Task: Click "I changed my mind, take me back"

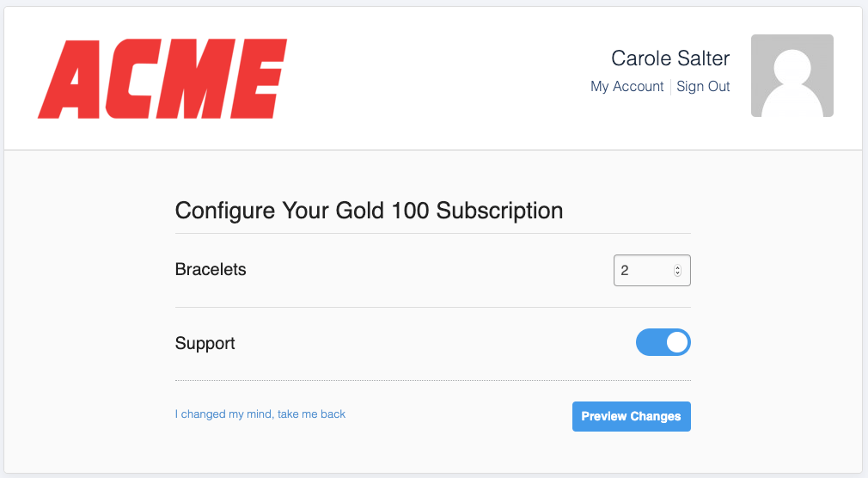Action: point(260,414)
